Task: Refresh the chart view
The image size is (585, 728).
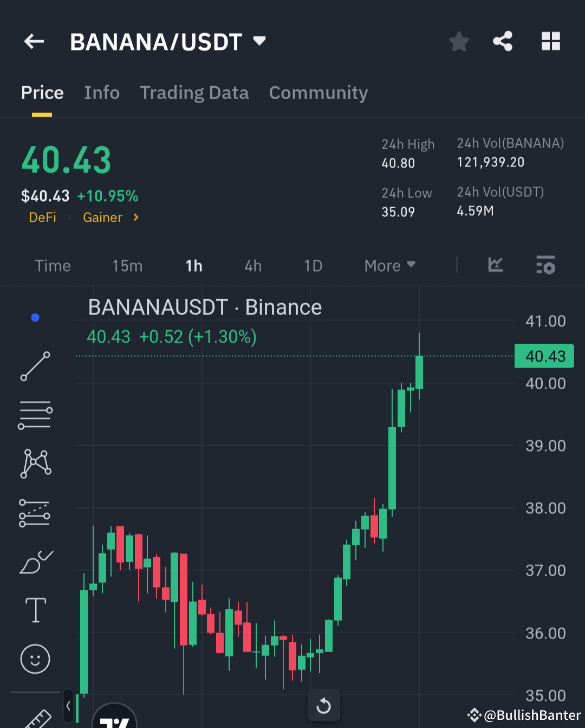Action: click(323, 705)
